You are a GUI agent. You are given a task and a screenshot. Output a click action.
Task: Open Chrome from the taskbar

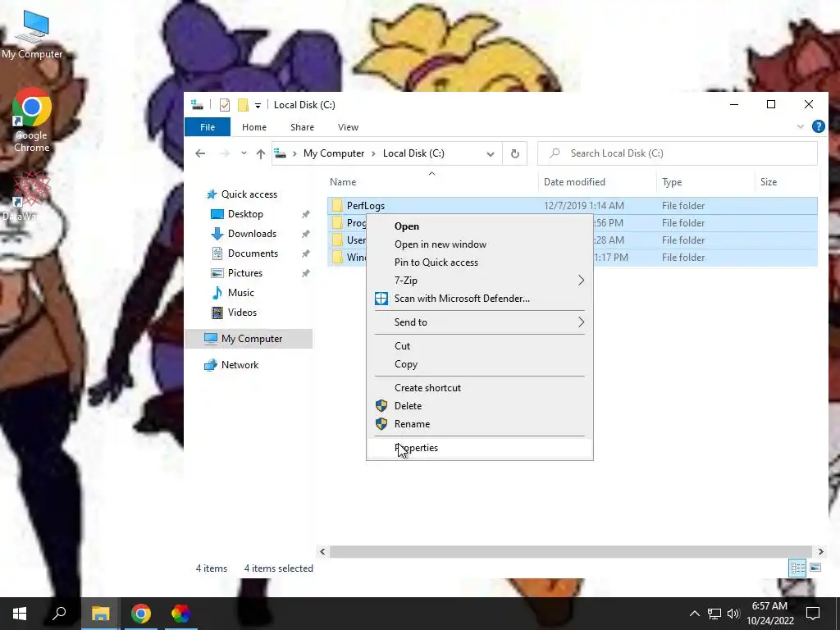141,614
